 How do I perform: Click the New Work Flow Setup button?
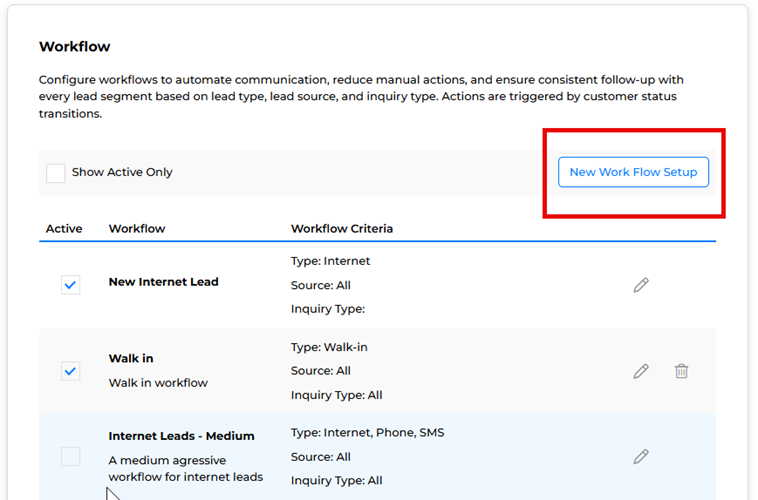(x=633, y=172)
